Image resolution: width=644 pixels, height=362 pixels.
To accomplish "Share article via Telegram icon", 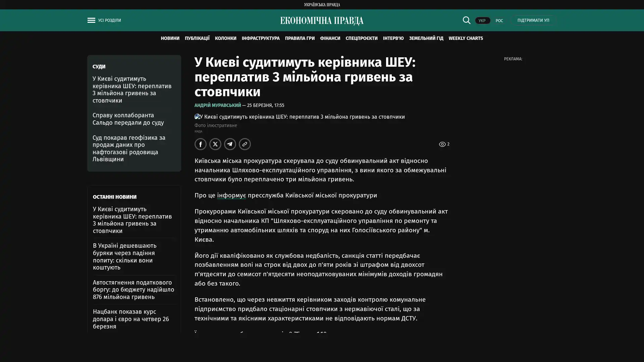I will pyautogui.click(x=230, y=144).
